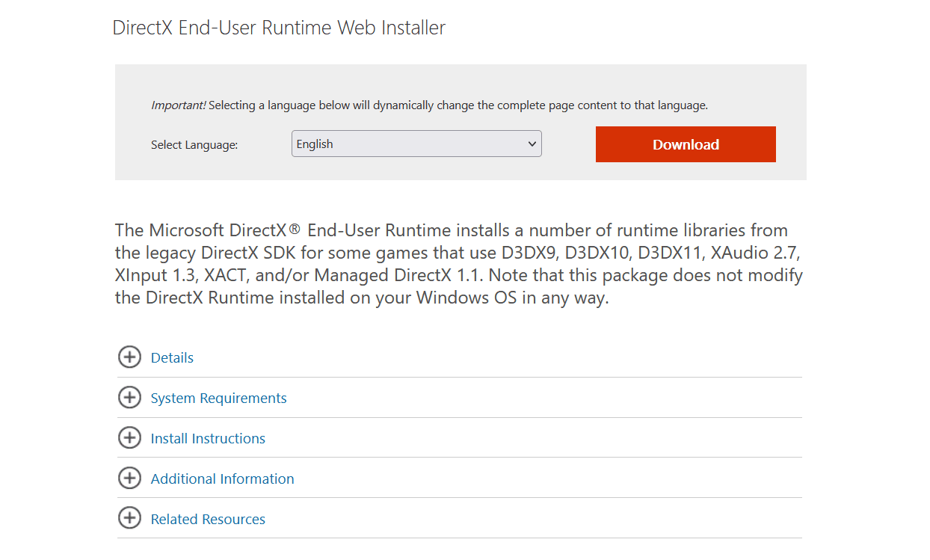Click 'Managed DirectX 1.1' in the description
Screen dimensions: 930x560
[x=401, y=276]
